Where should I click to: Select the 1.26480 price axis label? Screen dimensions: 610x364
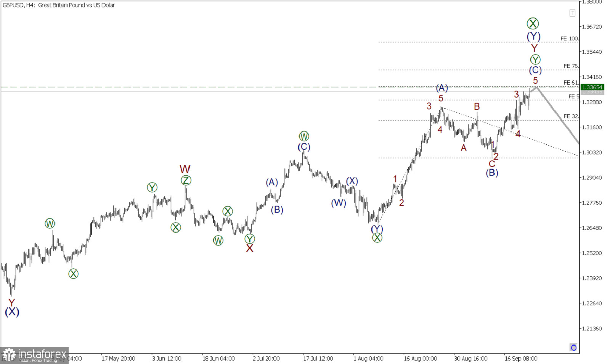592,228
